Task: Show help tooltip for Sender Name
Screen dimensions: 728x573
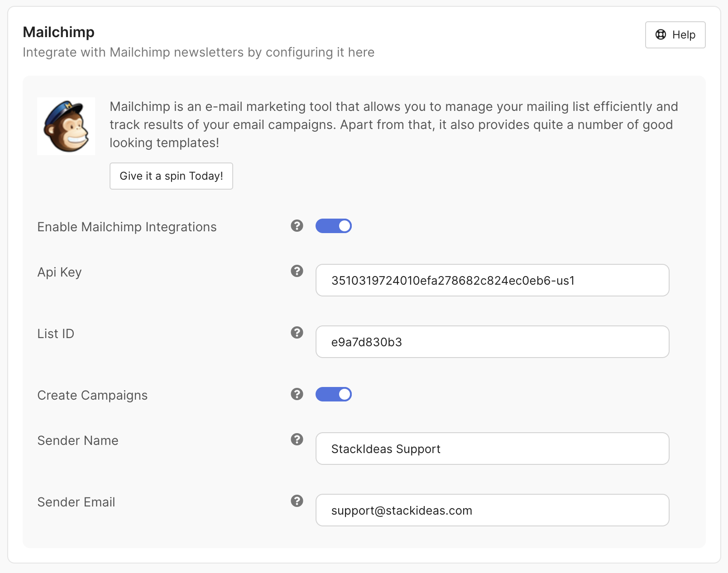Action: pos(297,439)
